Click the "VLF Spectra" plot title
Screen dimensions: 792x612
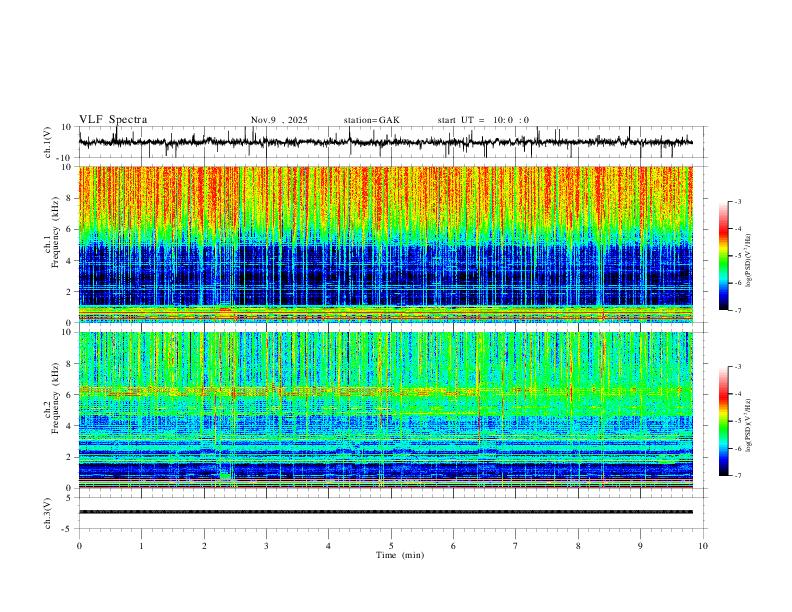113,120
